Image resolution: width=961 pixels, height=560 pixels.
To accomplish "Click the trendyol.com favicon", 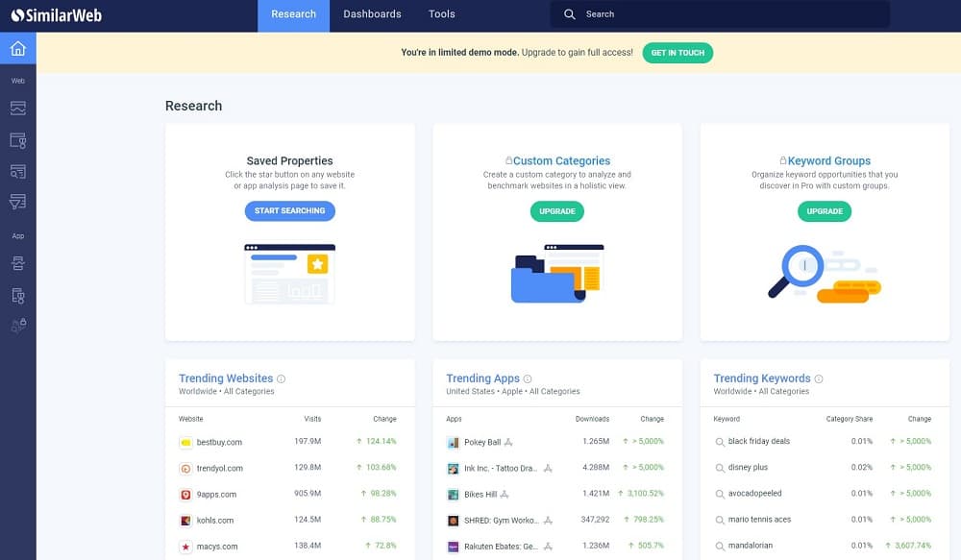I will tap(185, 469).
